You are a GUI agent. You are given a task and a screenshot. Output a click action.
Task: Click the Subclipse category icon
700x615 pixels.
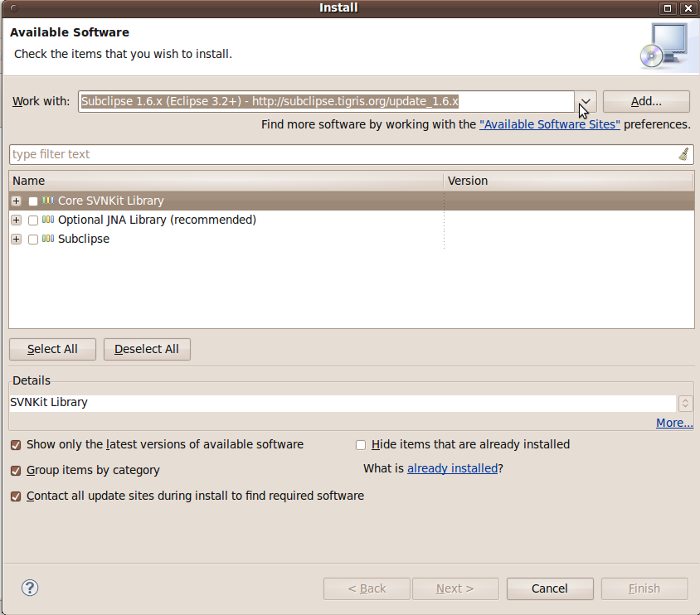click(x=48, y=239)
